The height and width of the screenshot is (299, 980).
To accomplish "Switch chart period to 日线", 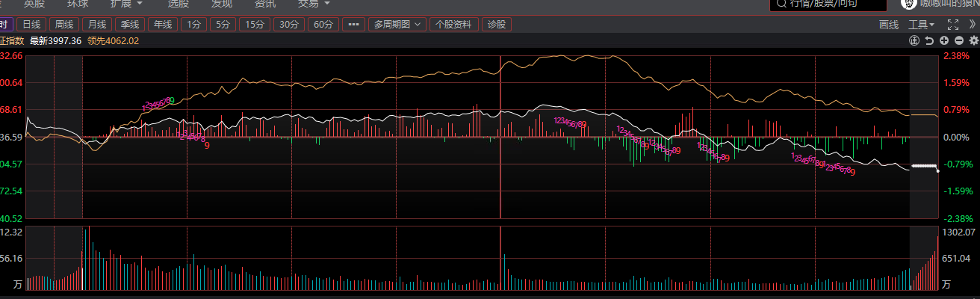I will point(31,25).
